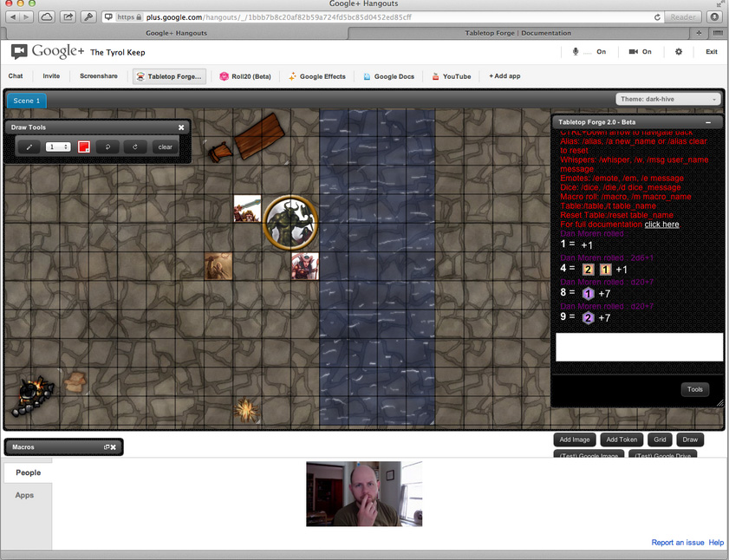This screenshot has height=560, width=729.
Task: Close the Macros panel
Action: [x=114, y=447]
